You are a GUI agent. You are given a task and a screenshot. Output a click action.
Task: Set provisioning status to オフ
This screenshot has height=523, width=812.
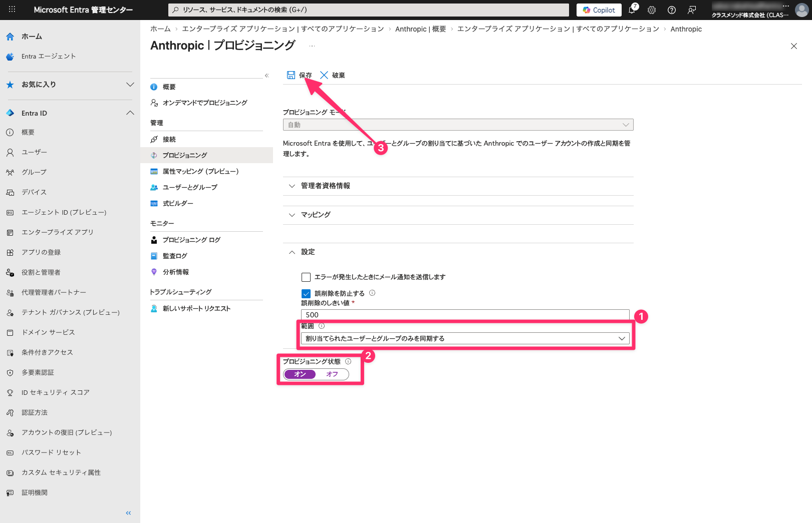click(x=332, y=374)
